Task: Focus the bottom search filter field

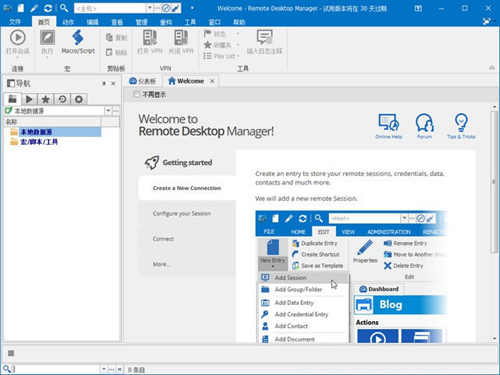Action: point(57,369)
